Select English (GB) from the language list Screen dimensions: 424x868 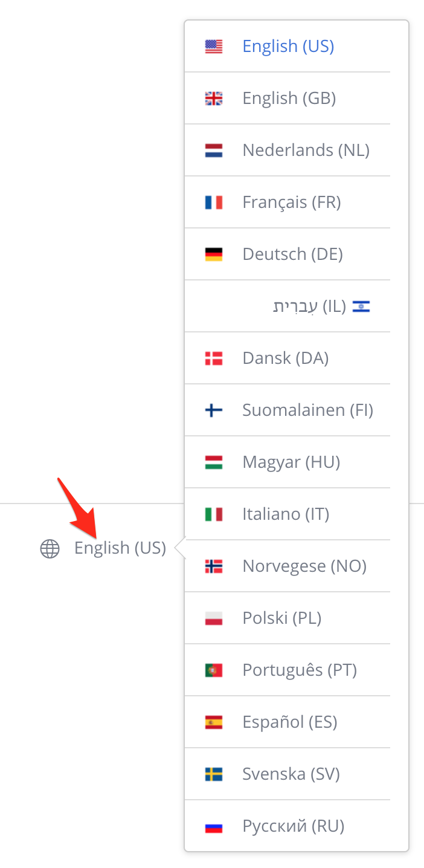coord(287,98)
